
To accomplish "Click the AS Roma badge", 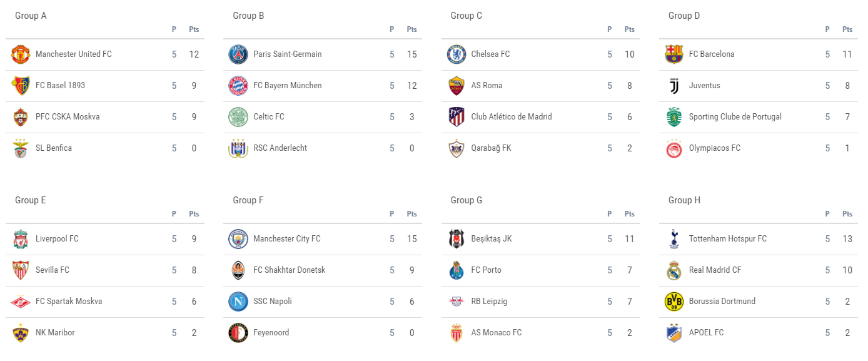I will [457, 86].
